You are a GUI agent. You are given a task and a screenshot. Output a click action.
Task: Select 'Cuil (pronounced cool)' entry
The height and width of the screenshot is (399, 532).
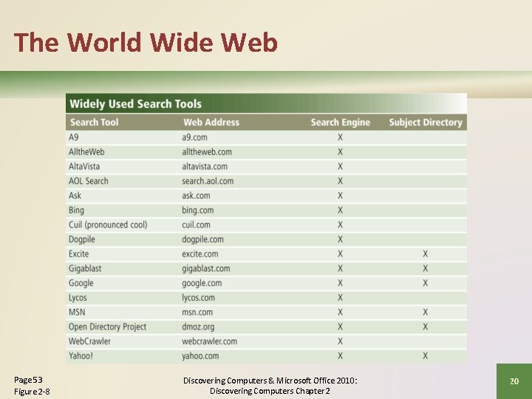[x=108, y=225]
